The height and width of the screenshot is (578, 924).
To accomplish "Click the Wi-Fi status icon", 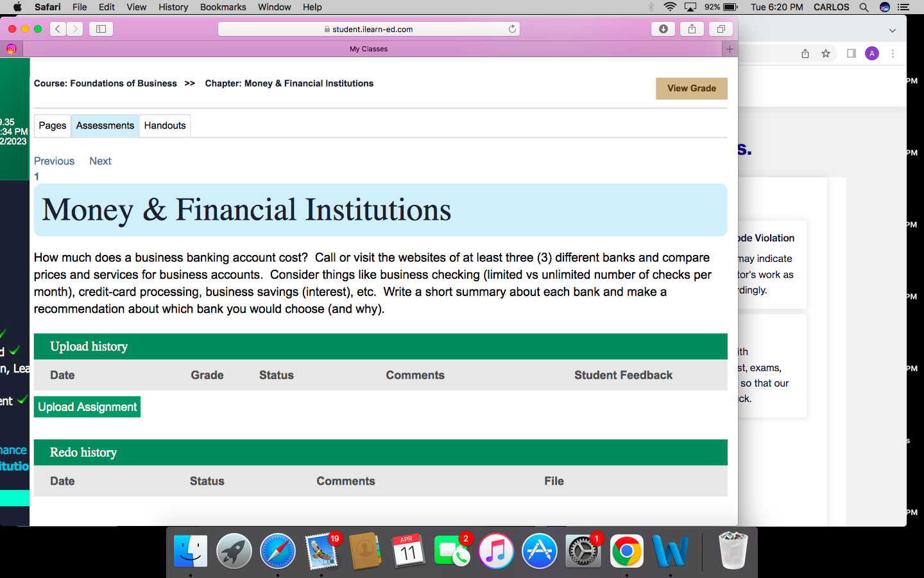I will coord(670,7).
